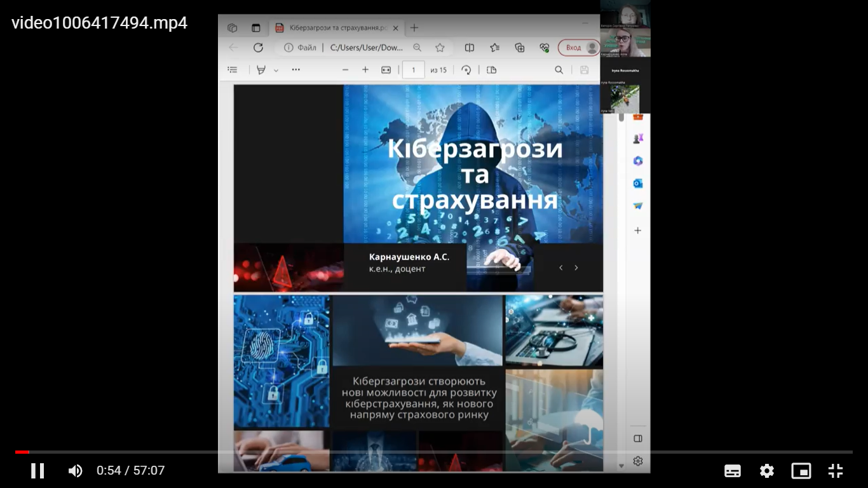Open a new browser tab
Image resolution: width=868 pixels, height=488 pixels.
414,28
